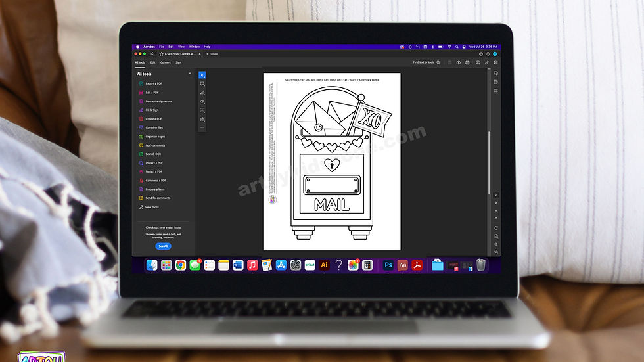Copy share link using the link icon
Screen dimensions: 644x362
pyautogui.click(x=487, y=63)
